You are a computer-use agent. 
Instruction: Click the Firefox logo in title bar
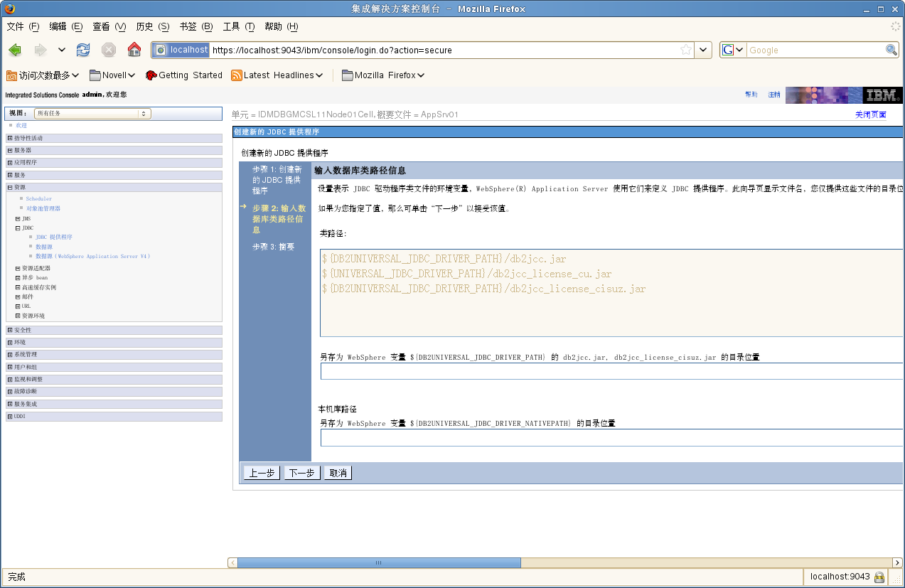coord(9,9)
